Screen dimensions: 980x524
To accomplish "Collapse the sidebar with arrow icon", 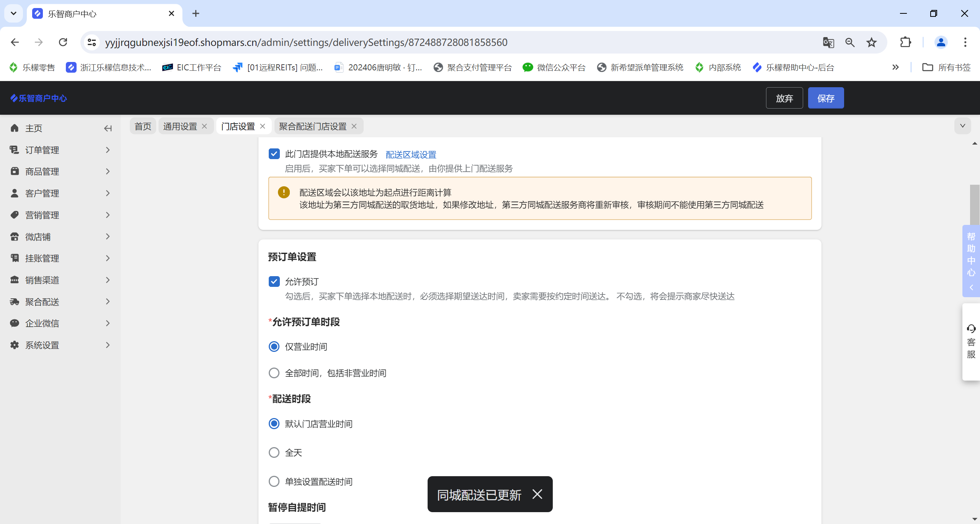I will pyautogui.click(x=108, y=129).
